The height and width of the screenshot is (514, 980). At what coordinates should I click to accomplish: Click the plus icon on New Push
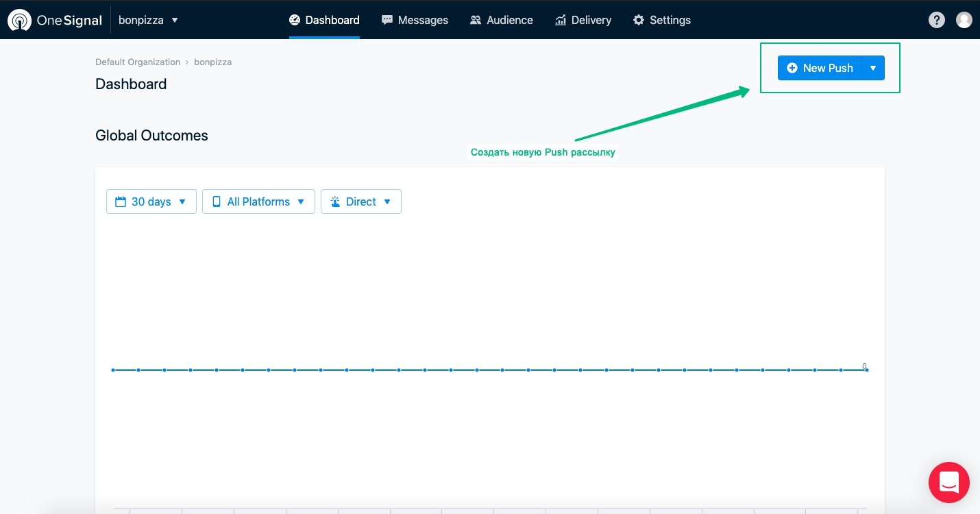792,68
